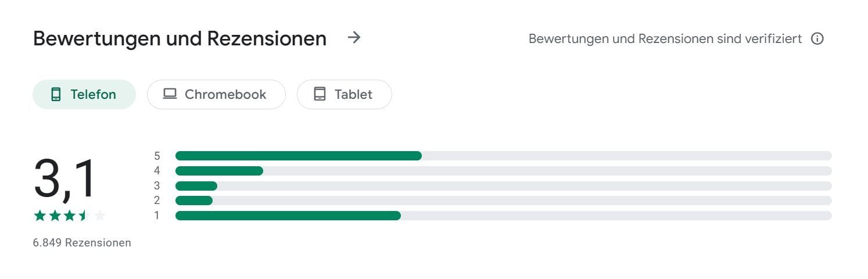Click the first green rating star
Screen dimensions: 868x279
point(40,216)
